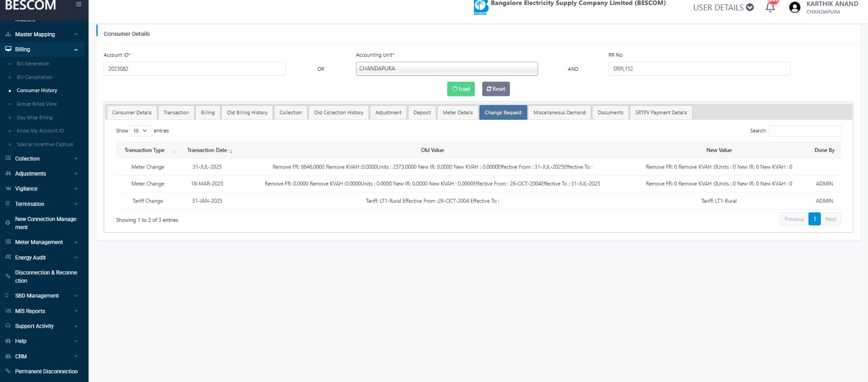Open the notifications bell
868x382 pixels.
tap(770, 7)
